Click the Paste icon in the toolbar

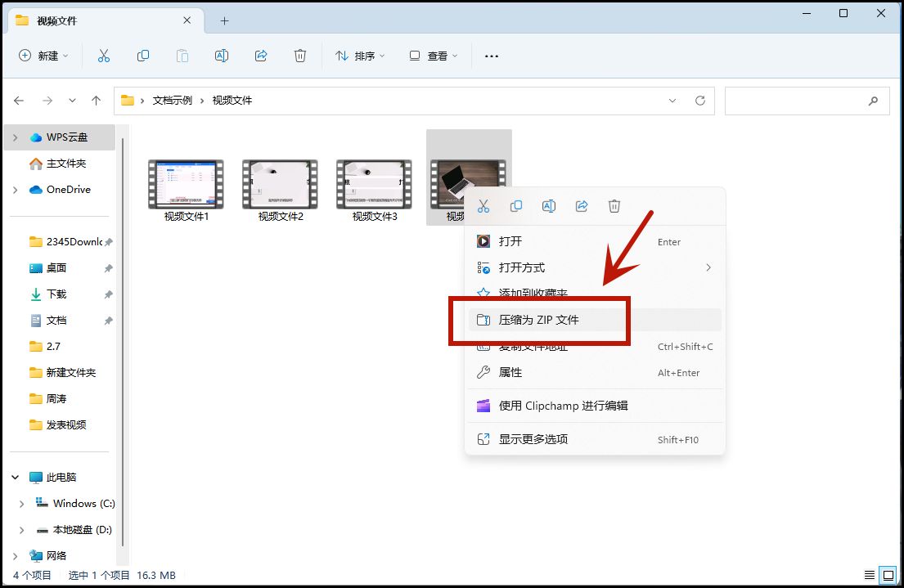(x=182, y=55)
